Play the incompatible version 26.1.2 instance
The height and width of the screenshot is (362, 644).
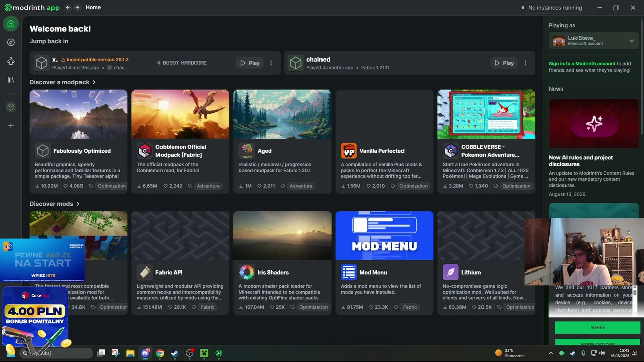click(x=250, y=63)
